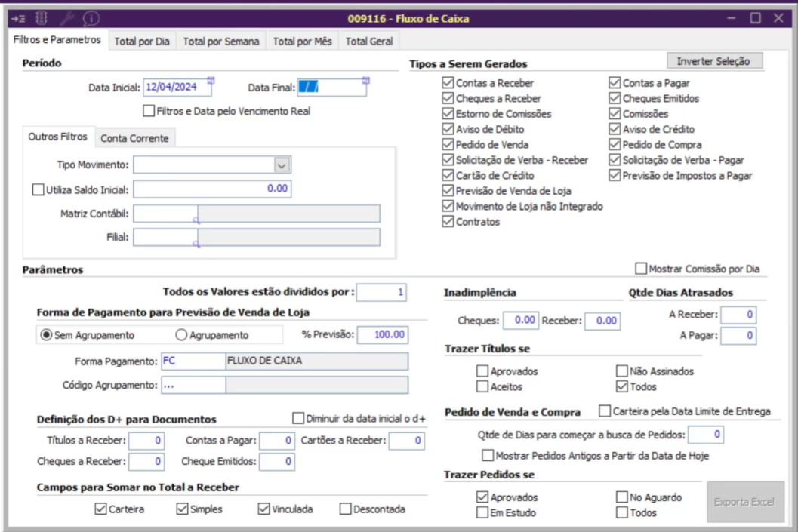Click the arrow-list icon in the title bar
Viewport: 798px width, 532px height.
click(x=18, y=19)
